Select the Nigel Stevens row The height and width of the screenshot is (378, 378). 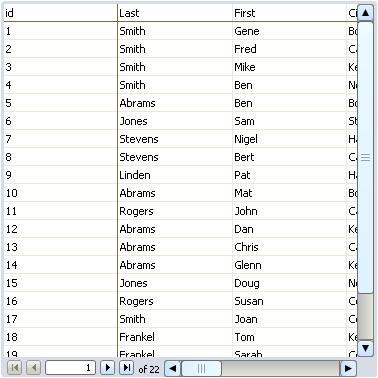point(180,139)
